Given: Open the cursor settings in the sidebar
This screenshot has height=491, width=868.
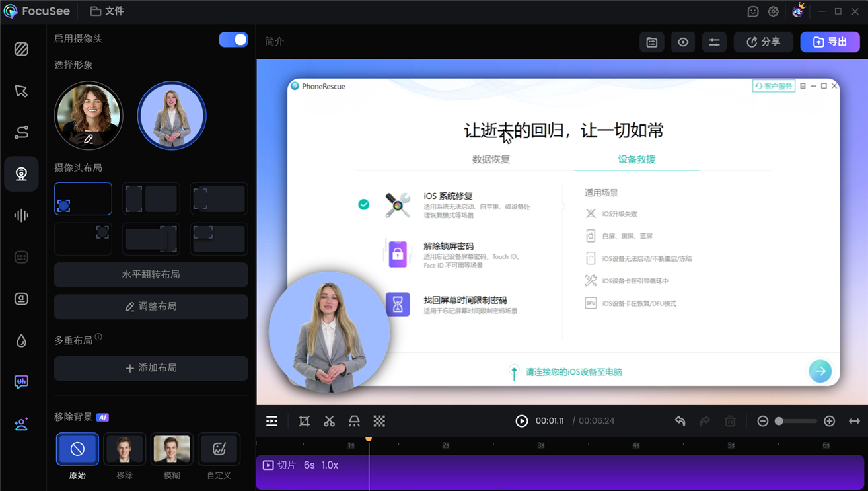Looking at the screenshot, I should tap(21, 91).
